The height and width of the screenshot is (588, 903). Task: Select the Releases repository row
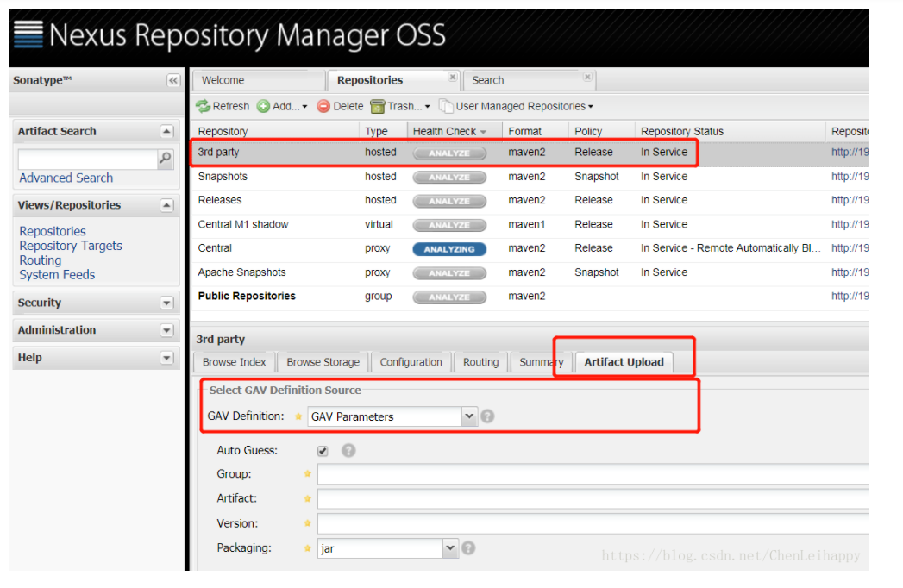530,200
